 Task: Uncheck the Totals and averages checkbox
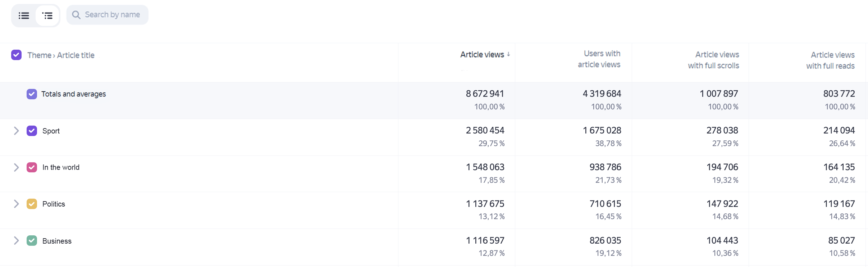[32, 94]
